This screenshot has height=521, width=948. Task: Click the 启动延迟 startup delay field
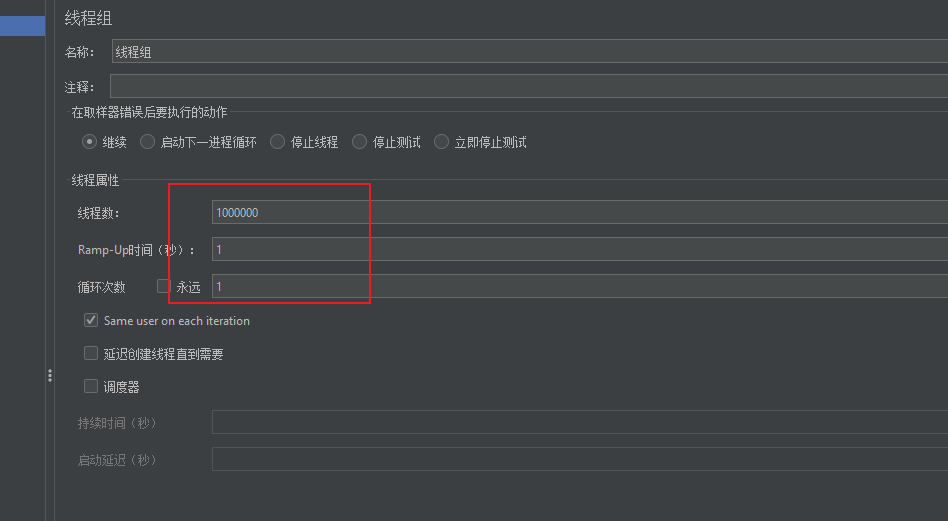(578, 459)
